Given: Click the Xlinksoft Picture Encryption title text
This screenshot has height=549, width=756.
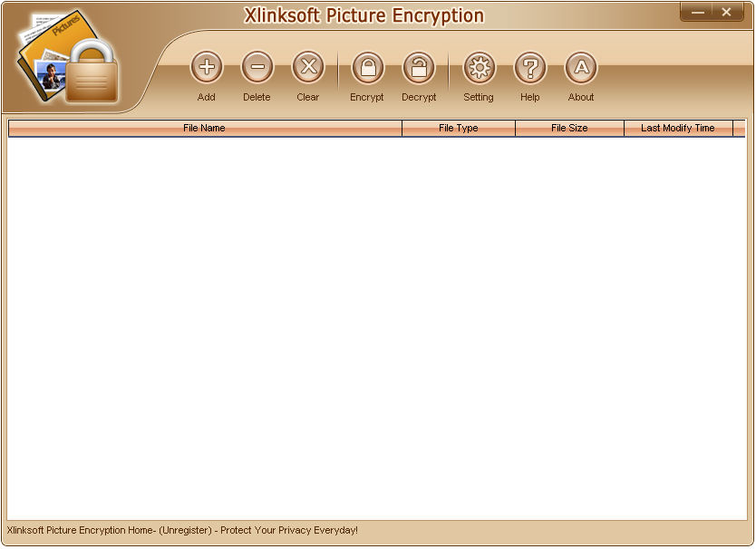Looking at the screenshot, I should 364,15.
